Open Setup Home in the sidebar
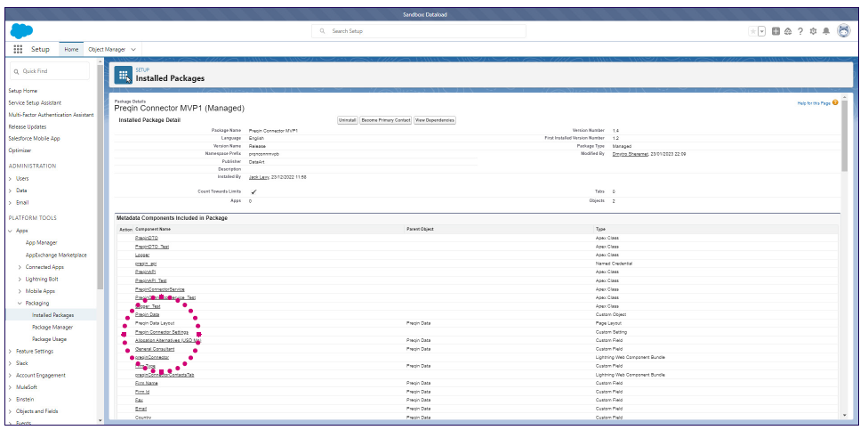The height and width of the screenshot is (430, 868). point(23,90)
